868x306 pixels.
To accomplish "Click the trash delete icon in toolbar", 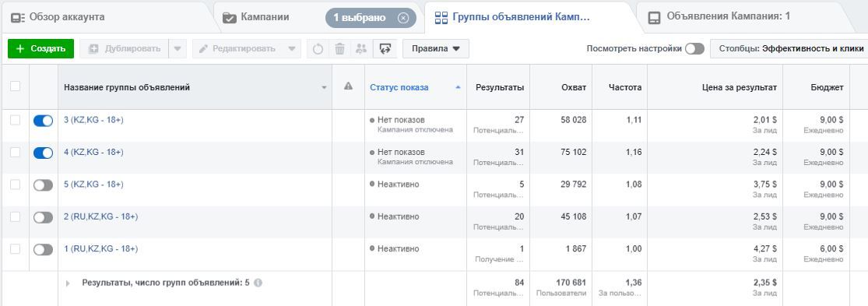I will pos(340,49).
